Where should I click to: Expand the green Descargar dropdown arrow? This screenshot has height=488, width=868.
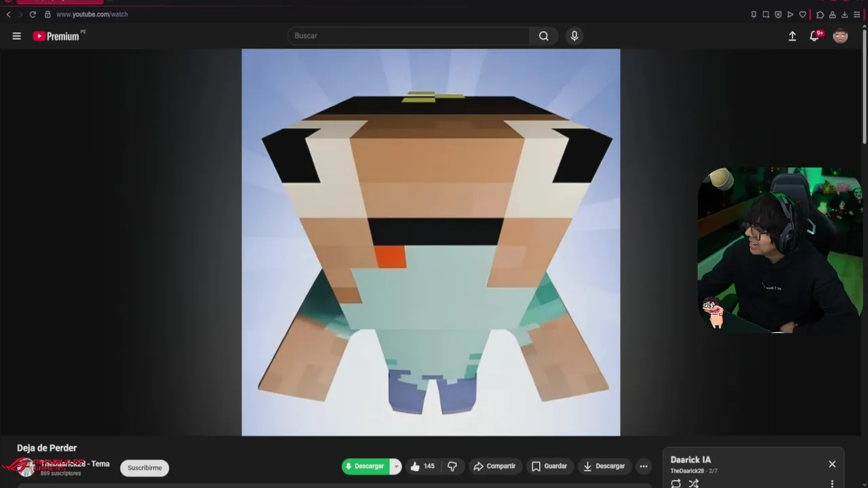tap(396, 466)
